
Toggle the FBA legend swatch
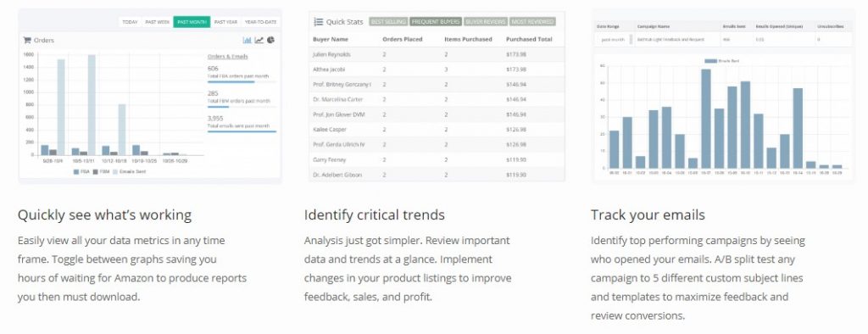click(x=75, y=172)
